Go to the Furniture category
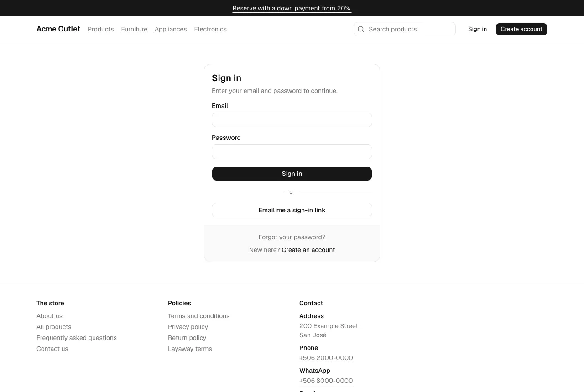 click(134, 29)
